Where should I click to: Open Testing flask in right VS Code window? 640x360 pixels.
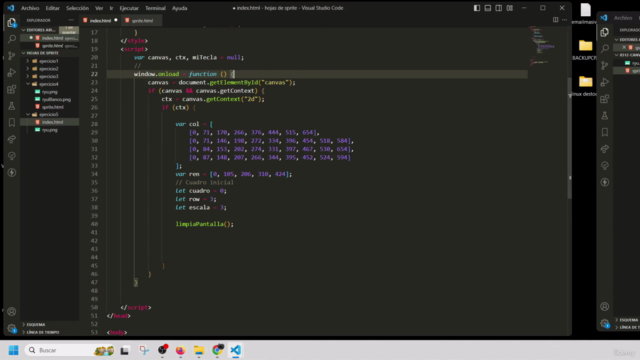(x=604, y=116)
